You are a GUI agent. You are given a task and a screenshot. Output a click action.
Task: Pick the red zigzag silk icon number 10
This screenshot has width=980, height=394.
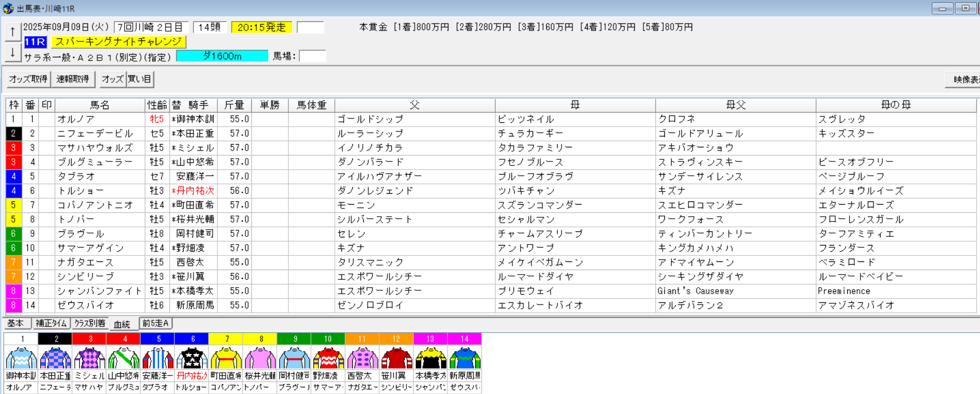(x=328, y=358)
